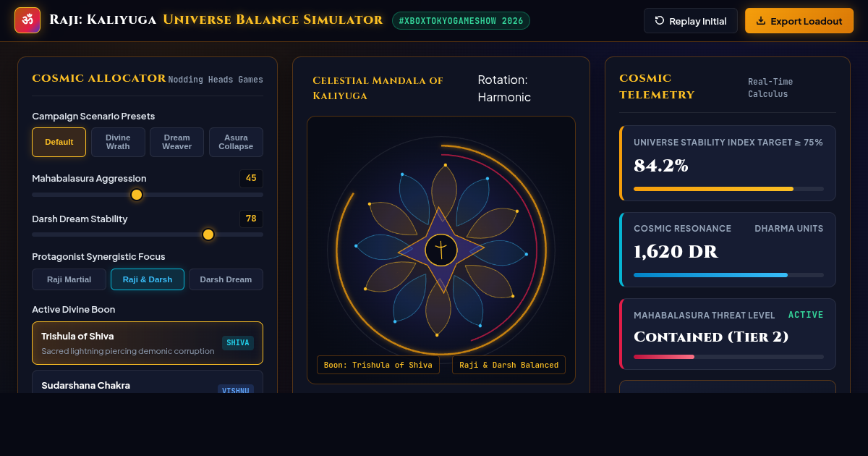Click the Mahabalasura threat level bar

coord(728,357)
